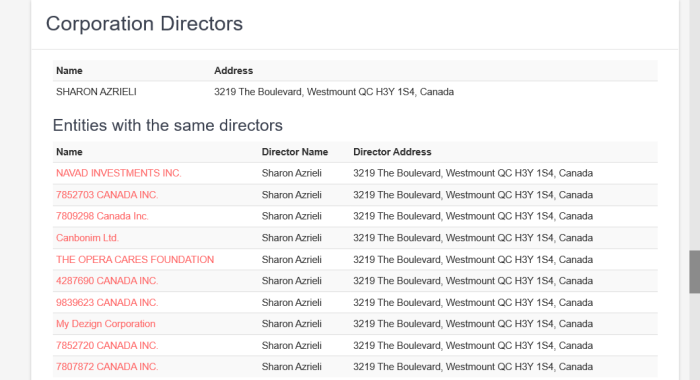The image size is (700, 380).
Task: Go to 7852720 CANADA INC.
Action: [107, 346]
